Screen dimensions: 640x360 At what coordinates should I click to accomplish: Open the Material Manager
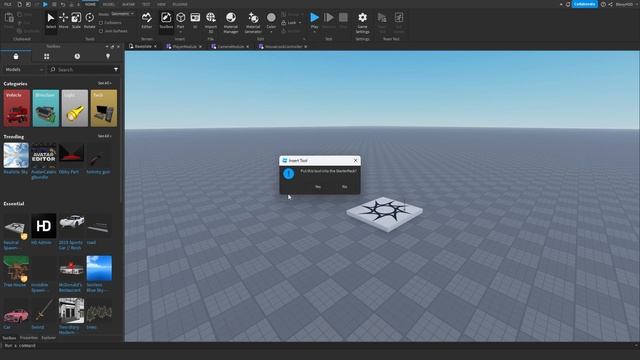[x=231, y=22]
